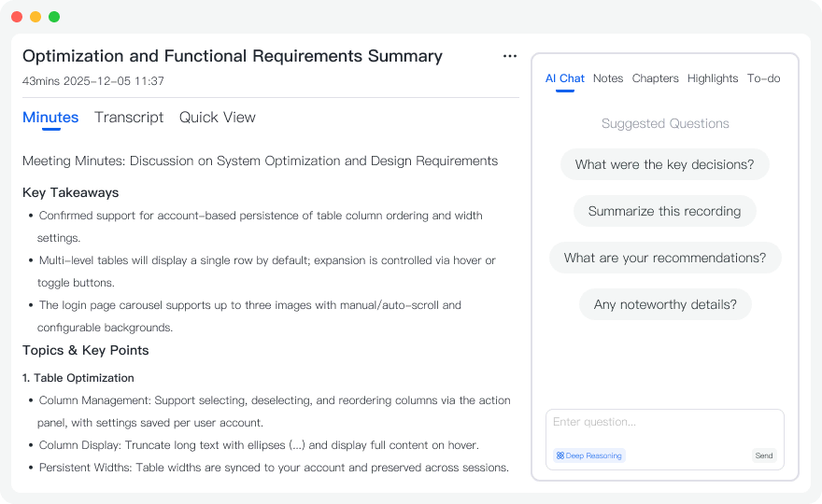Image resolution: width=822 pixels, height=504 pixels.
Task: Switch to the Minutes tab
Action: (50, 118)
